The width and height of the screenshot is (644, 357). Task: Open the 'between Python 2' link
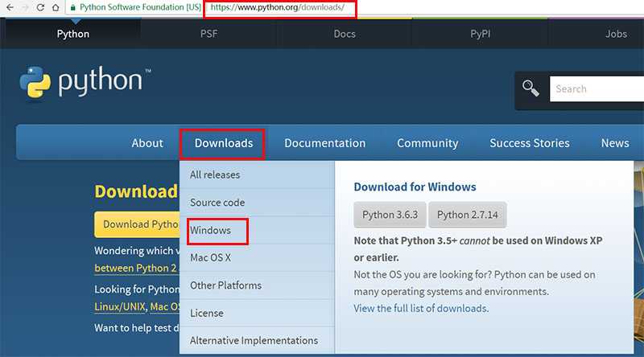[x=135, y=268]
